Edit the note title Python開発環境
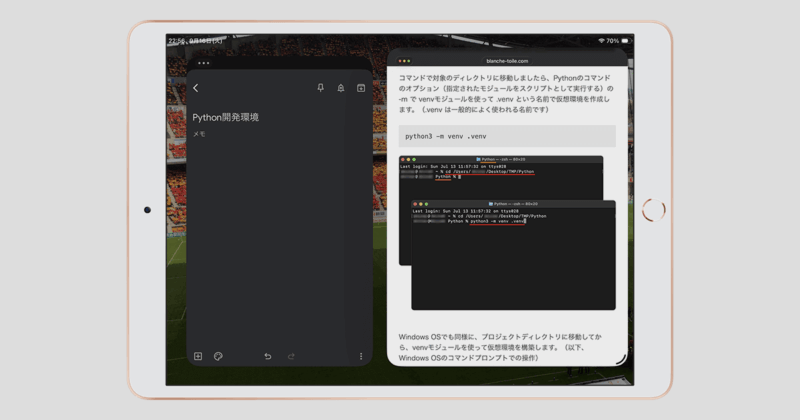 point(226,117)
